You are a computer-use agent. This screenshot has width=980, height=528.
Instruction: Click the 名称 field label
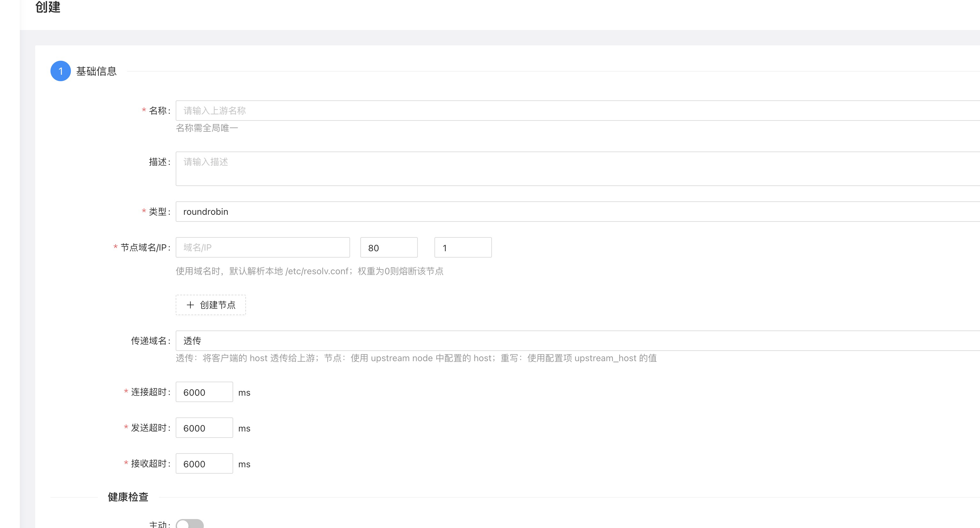point(158,111)
